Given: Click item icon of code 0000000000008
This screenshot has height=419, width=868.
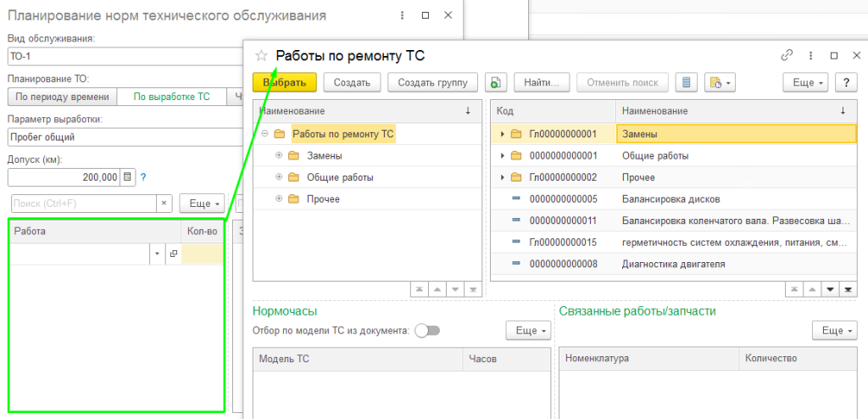Looking at the screenshot, I should coord(516,264).
